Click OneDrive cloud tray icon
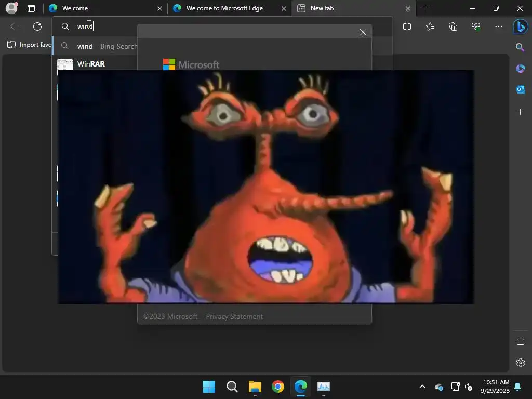Viewport: 532px width, 399px height. point(438,387)
